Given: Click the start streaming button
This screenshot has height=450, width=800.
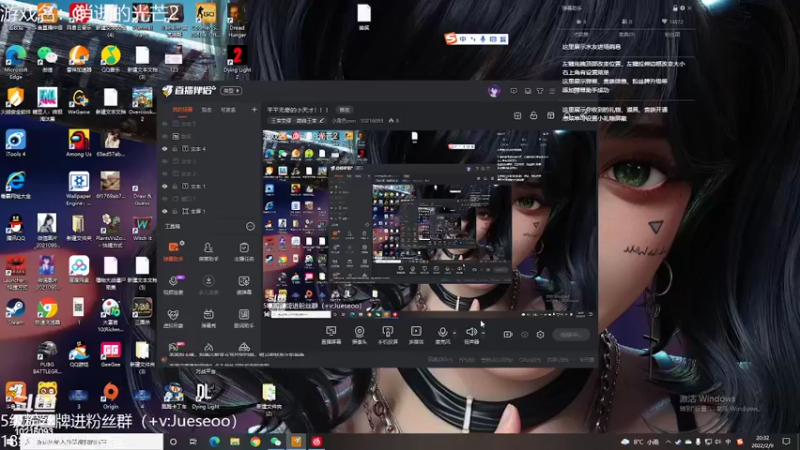Looking at the screenshot, I should [571, 335].
